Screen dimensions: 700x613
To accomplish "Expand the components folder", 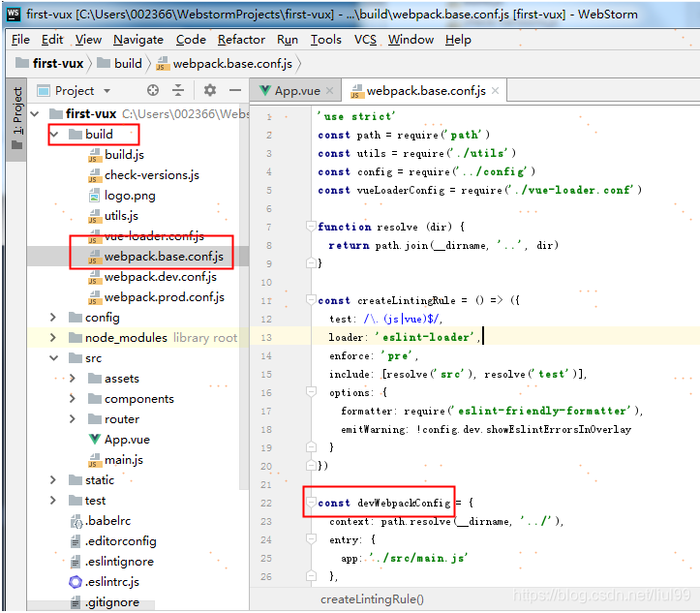I will coord(73,398).
